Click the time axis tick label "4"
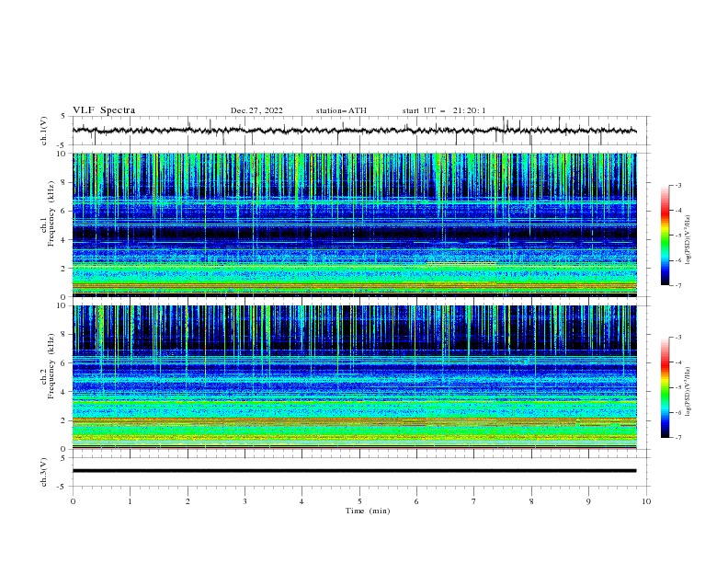Image resolution: width=728 pixels, height=563 pixels. [301, 501]
